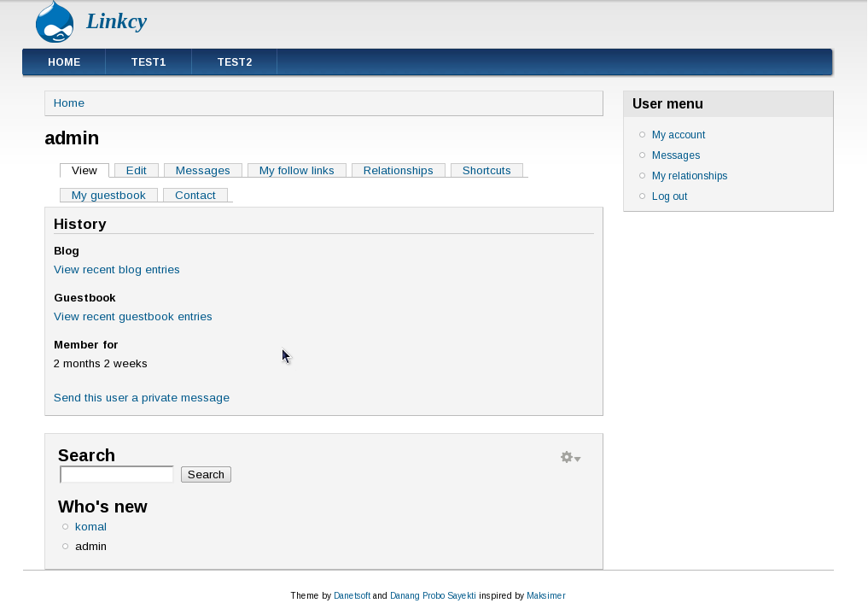
Task: Click the Member for label
Action: tap(86, 345)
